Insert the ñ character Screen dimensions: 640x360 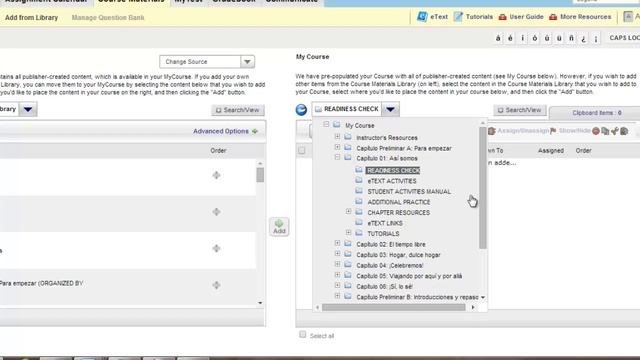pyautogui.click(x=571, y=38)
